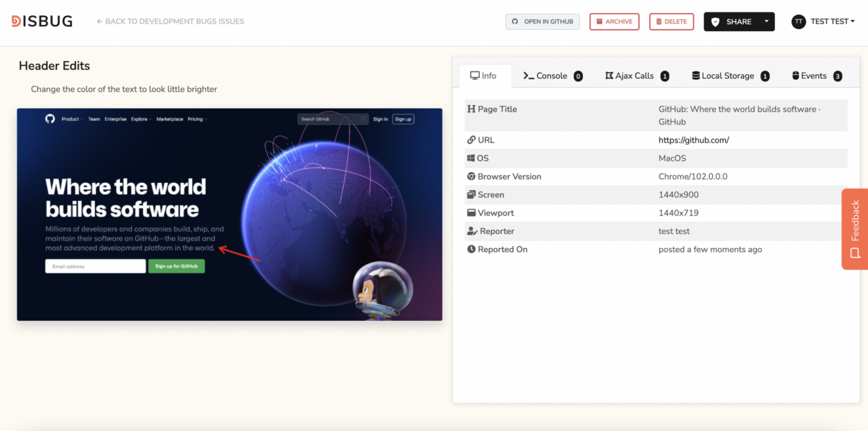This screenshot has width=868, height=431.
Task: Click the Windows icon next to OS
Action: coord(471,158)
